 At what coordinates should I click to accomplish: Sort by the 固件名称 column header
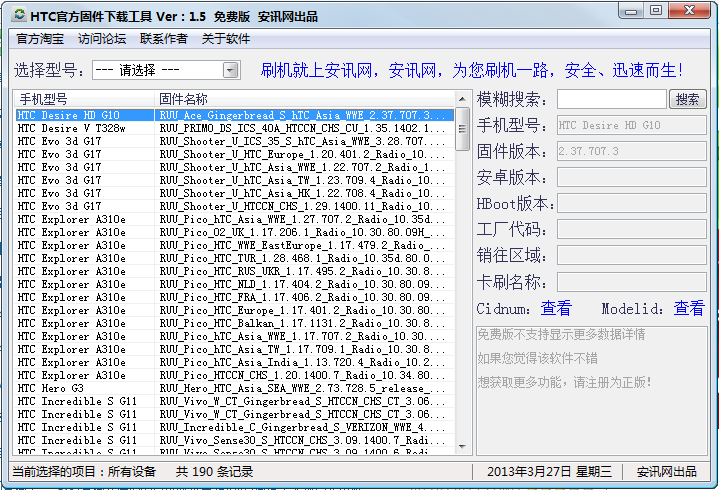[x=305, y=99]
